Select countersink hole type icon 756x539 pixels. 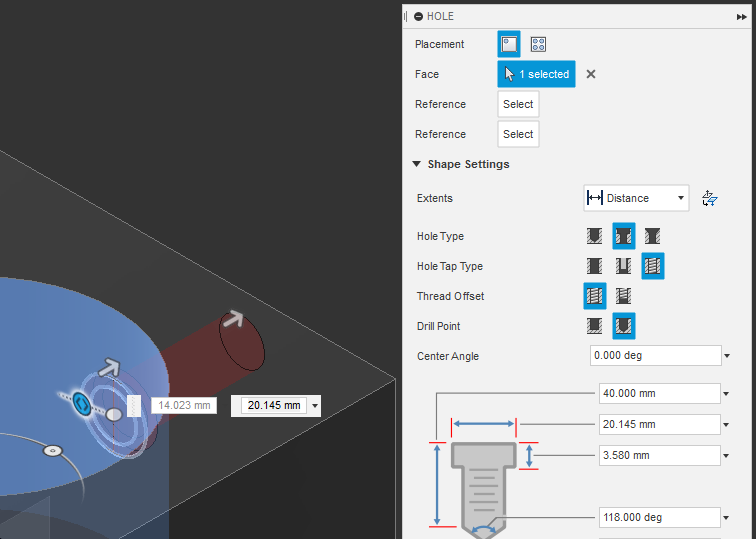point(652,236)
